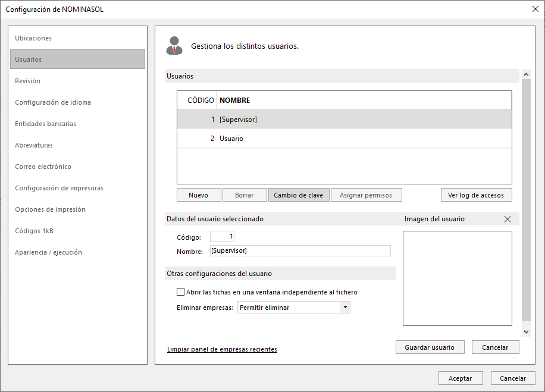This screenshot has width=545, height=392.
Task: Close the Configuración de NOMINASOL window
Action: (535, 9)
